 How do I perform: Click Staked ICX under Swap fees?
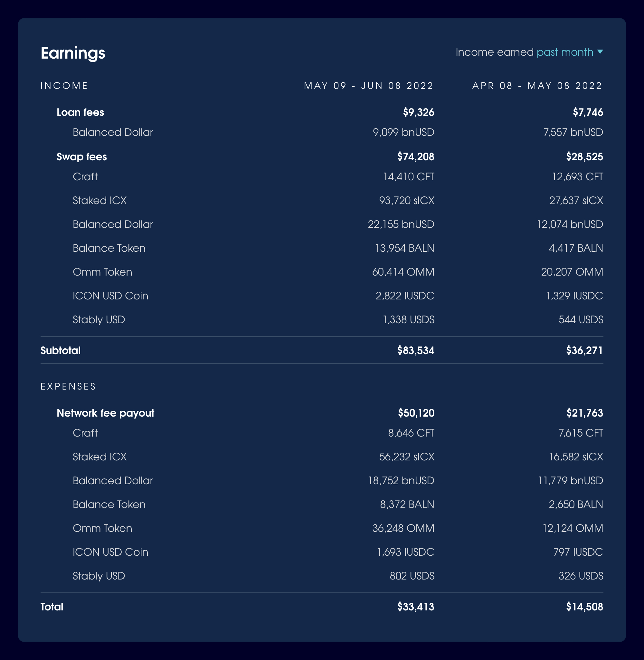point(99,201)
